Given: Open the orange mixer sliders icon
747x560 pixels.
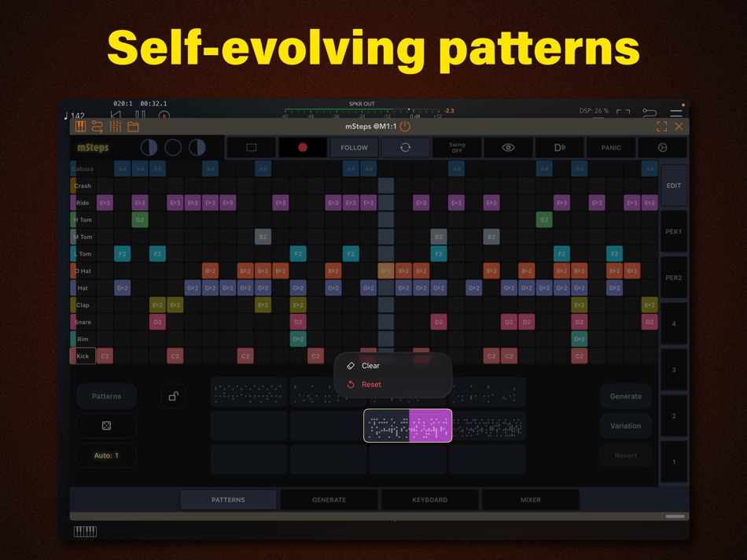Looking at the screenshot, I should click(x=116, y=127).
